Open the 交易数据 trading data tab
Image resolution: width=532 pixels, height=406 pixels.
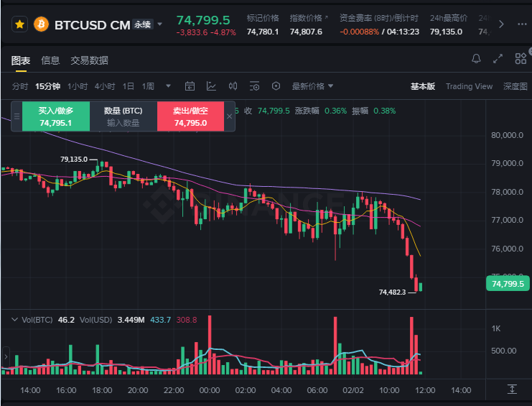pyautogui.click(x=89, y=60)
